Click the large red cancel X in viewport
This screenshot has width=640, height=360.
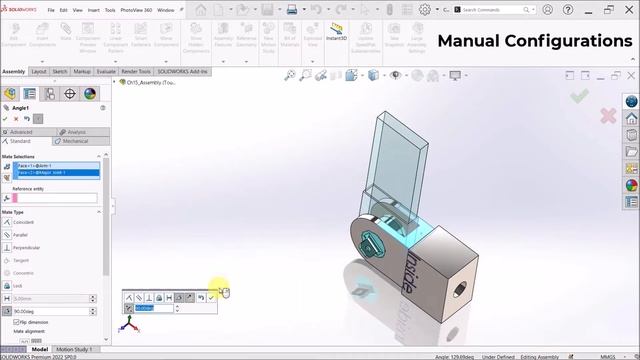tap(608, 116)
